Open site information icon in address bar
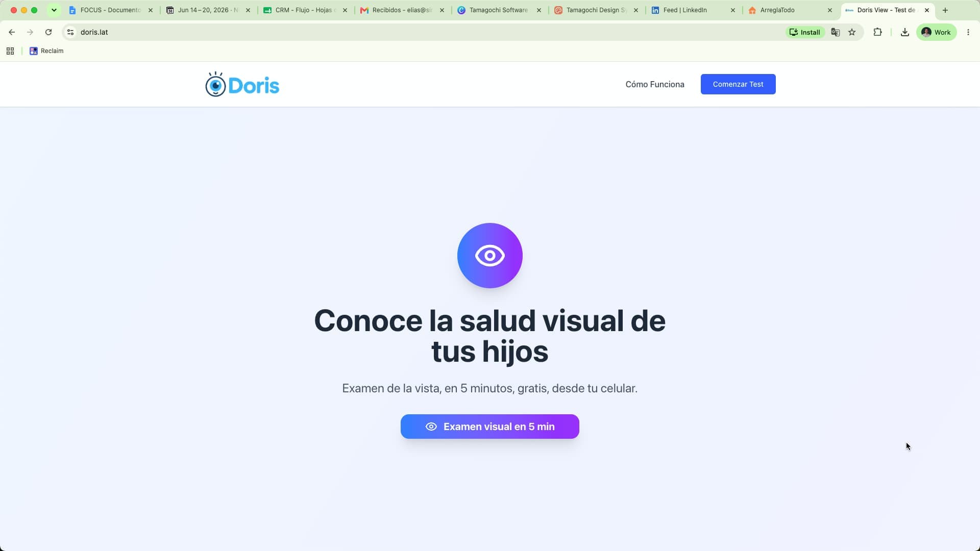 tap(70, 32)
